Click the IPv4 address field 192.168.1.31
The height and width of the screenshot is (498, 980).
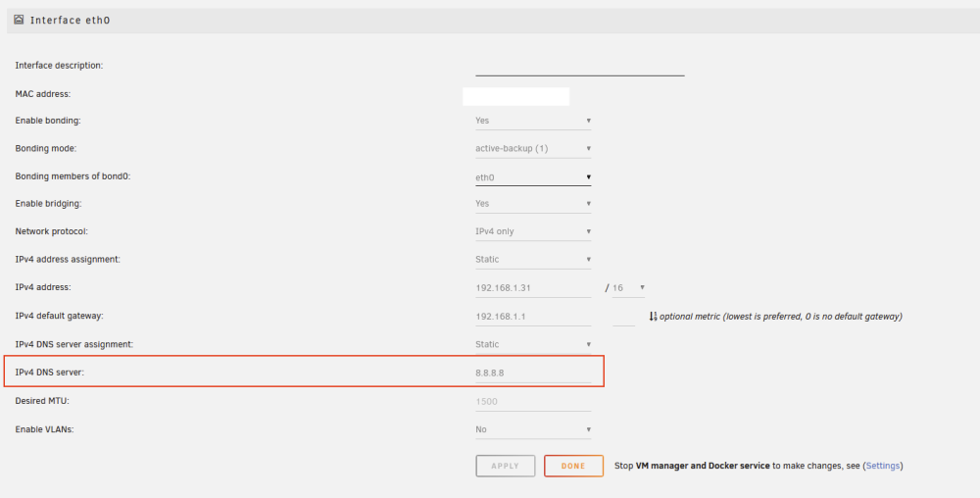(x=533, y=288)
